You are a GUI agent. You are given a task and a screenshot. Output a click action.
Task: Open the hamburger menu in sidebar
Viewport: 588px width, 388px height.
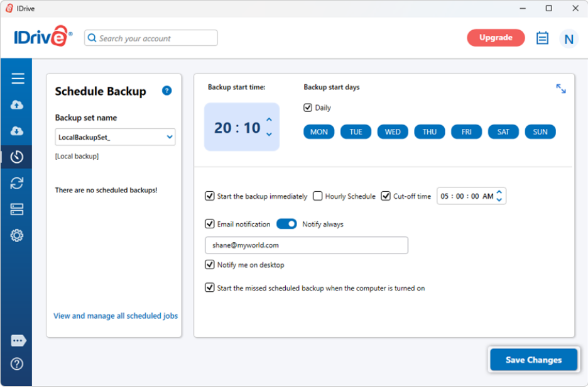click(x=18, y=79)
